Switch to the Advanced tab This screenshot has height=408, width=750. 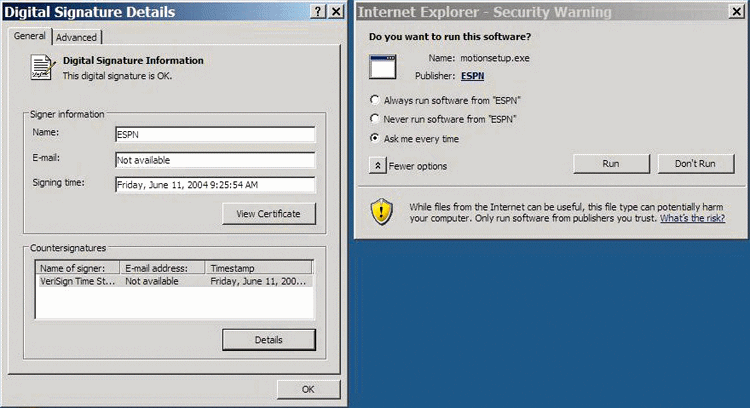point(76,37)
